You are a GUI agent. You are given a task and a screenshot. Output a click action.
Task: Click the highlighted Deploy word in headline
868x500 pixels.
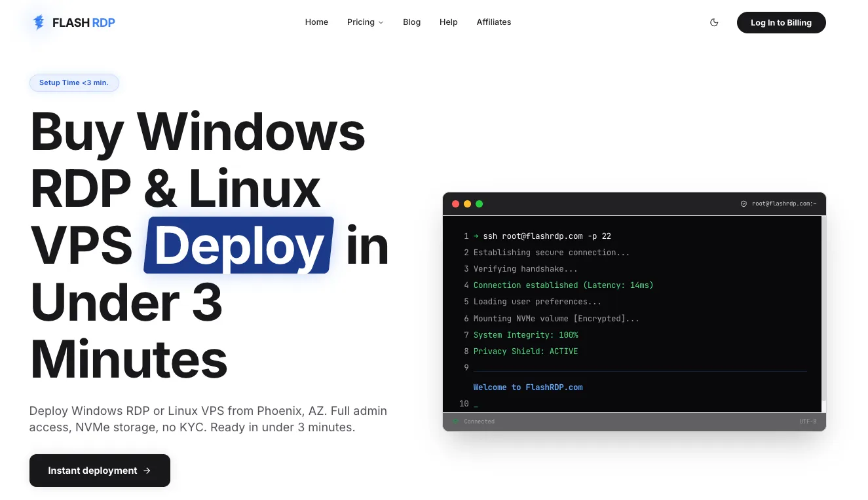[x=239, y=245]
